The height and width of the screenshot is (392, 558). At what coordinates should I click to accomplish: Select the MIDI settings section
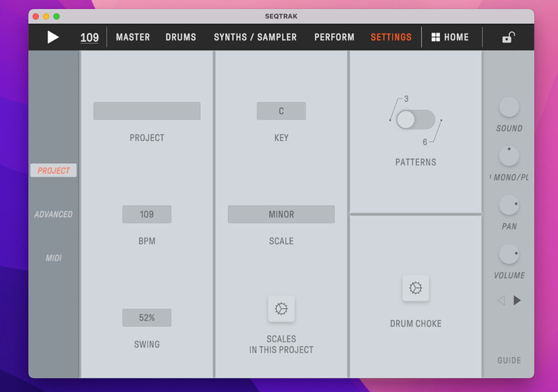click(x=53, y=258)
